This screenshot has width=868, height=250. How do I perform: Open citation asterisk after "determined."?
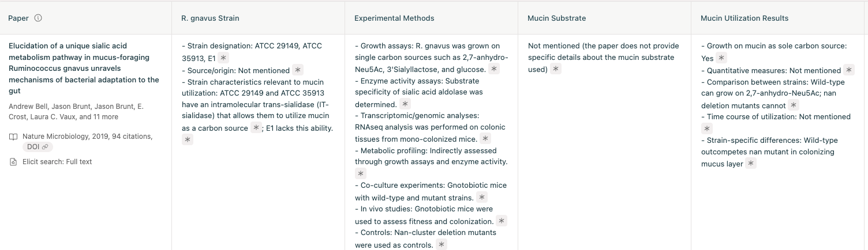[405, 104]
